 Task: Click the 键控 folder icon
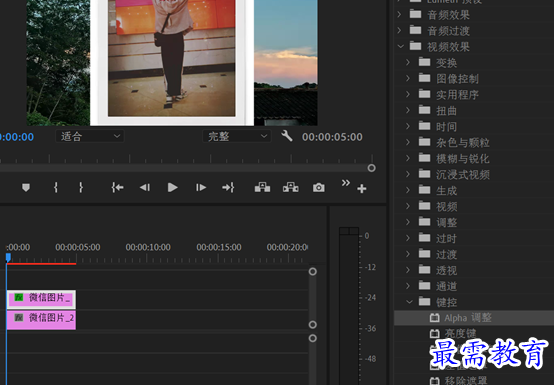(424, 301)
